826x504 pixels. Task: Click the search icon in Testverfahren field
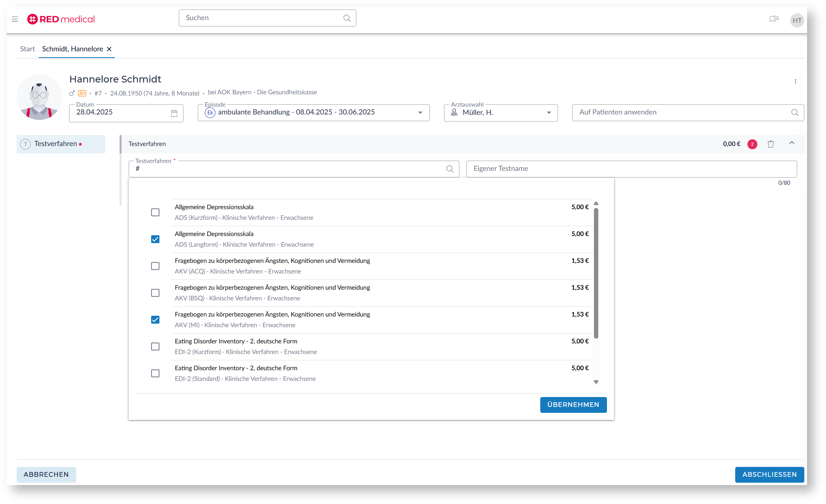tap(450, 169)
